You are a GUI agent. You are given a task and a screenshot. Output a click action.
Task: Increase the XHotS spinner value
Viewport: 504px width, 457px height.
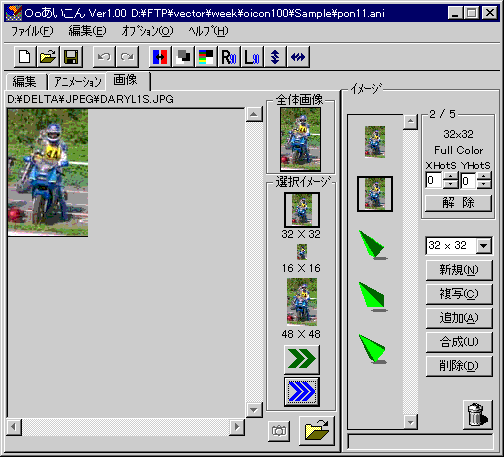450,176
